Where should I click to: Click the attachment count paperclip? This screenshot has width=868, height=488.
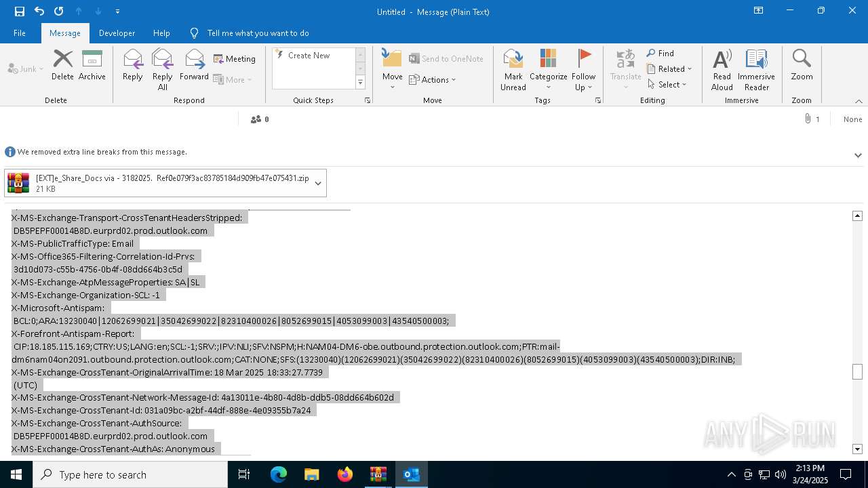point(808,119)
